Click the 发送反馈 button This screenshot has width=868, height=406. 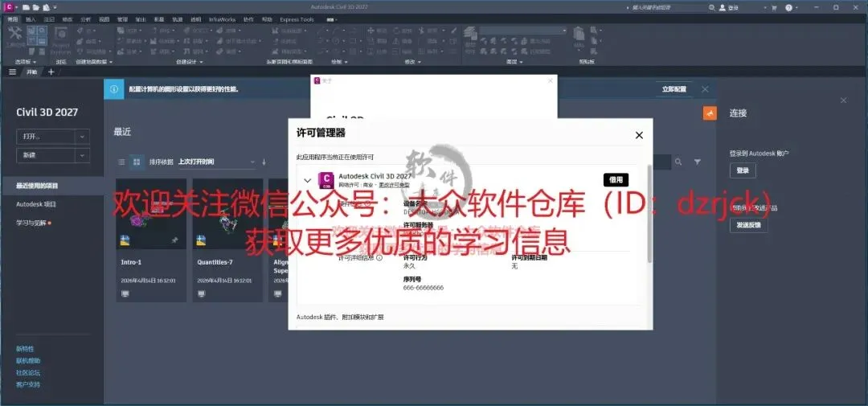point(748,225)
